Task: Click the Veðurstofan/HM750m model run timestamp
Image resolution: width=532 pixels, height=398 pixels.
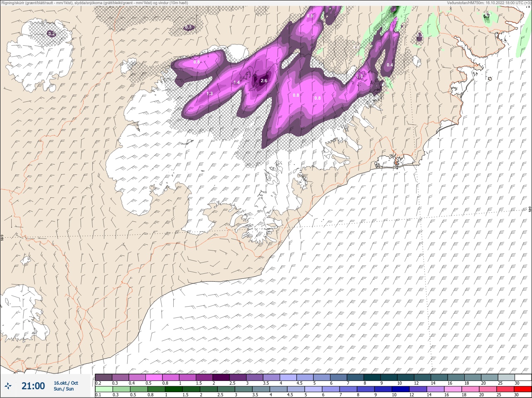Action: point(489,2)
